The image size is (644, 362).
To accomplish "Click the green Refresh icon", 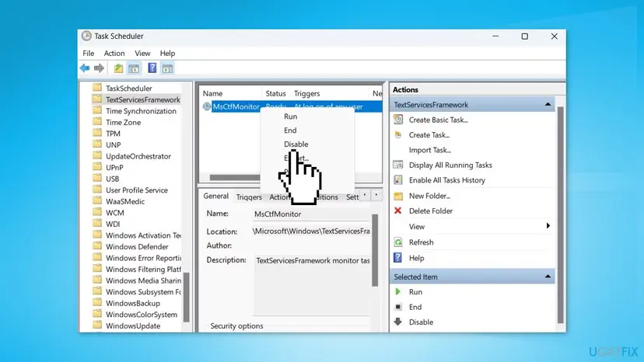I will click(x=398, y=242).
